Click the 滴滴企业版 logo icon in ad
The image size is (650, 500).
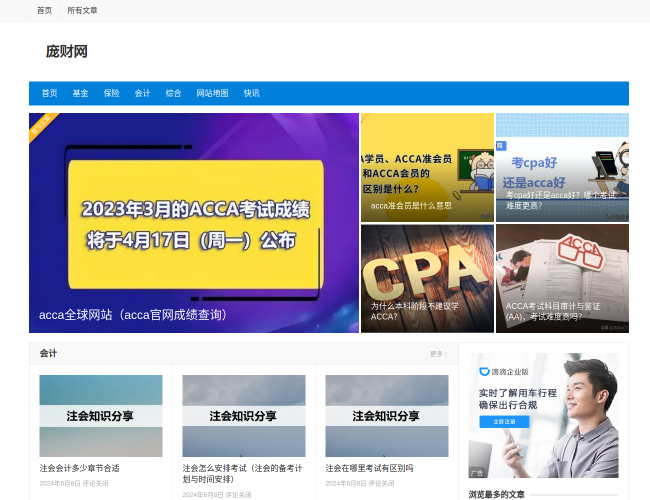pyautogui.click(x=484, y=371)
